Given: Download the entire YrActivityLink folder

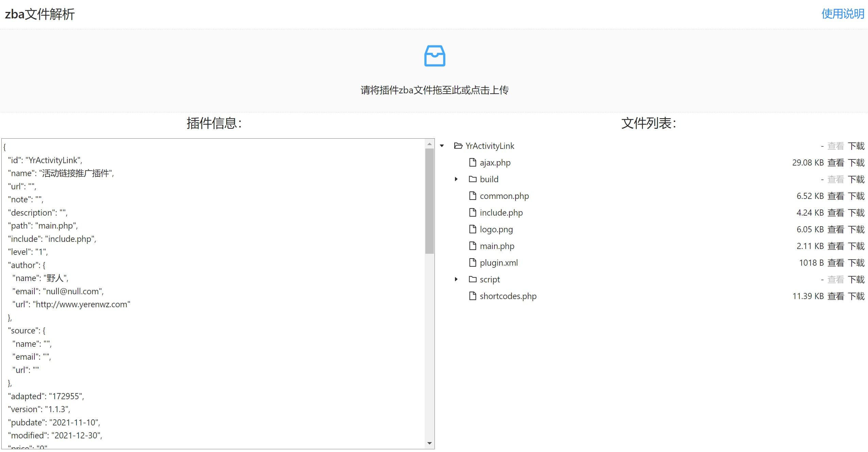Looking at the screenshot, I should coord(856,146).
